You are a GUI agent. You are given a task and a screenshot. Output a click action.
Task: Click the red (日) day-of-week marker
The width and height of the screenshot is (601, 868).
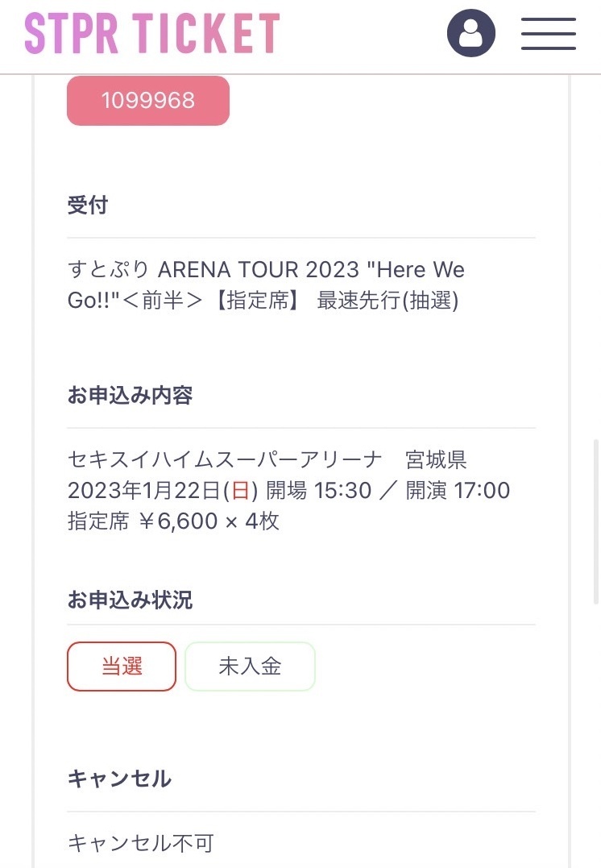pos(240,491)
